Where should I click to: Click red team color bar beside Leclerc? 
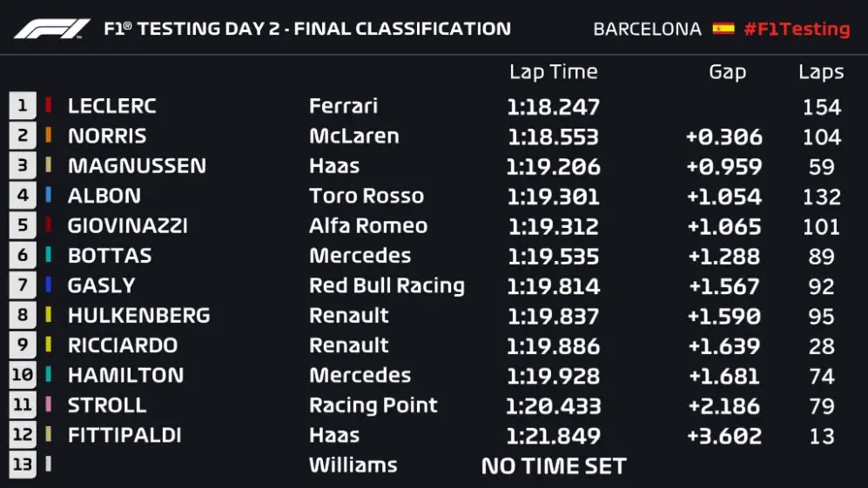point(48,106)
